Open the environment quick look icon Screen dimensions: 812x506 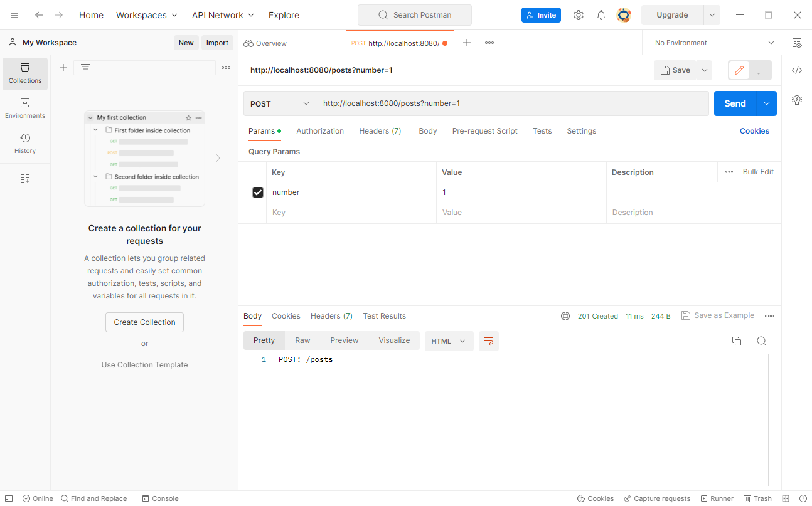click(x=797, y=43)
